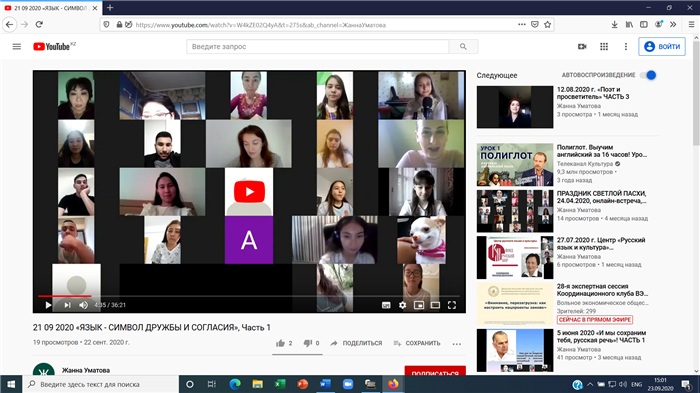Play the video using the play button
This screenshot has height=393, width=700.
[x=48, y=305]
